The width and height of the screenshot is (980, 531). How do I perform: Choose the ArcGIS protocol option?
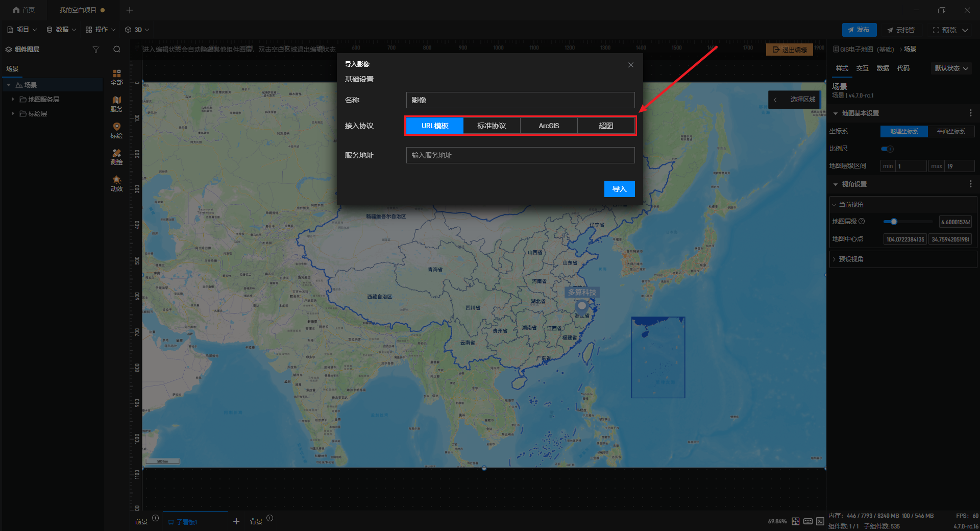(x=549, y=126)
